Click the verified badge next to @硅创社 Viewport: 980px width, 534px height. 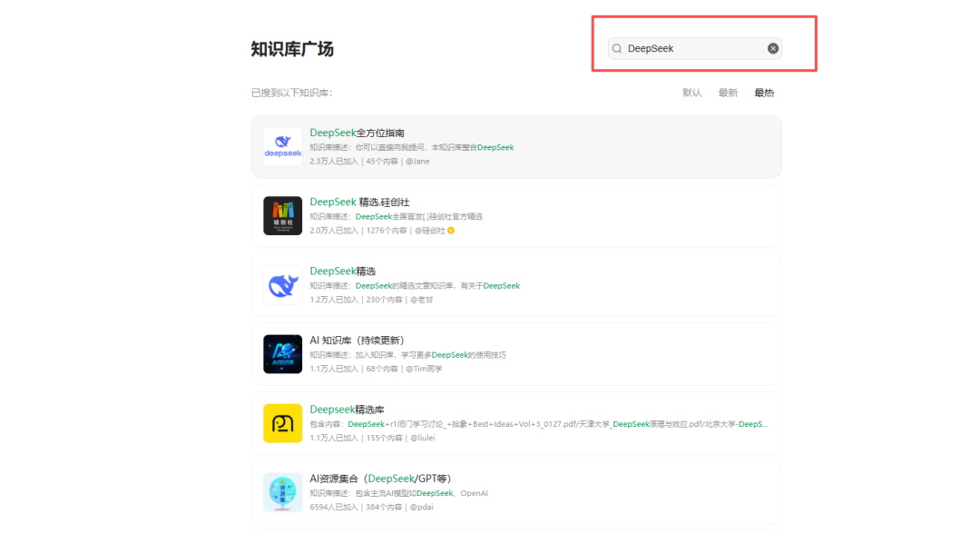pyautogui.click(x=451, y=230)
